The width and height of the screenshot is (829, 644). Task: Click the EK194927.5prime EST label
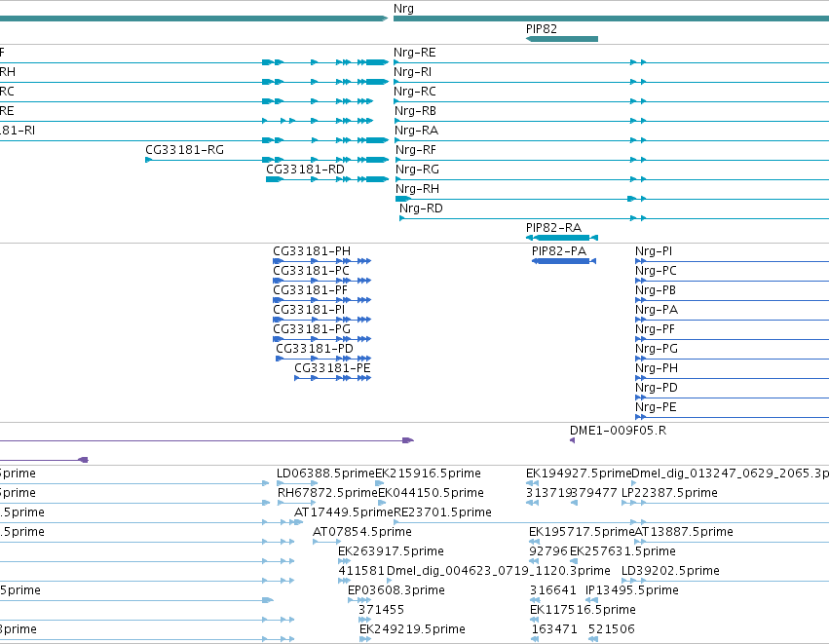(x=579, y=474)
